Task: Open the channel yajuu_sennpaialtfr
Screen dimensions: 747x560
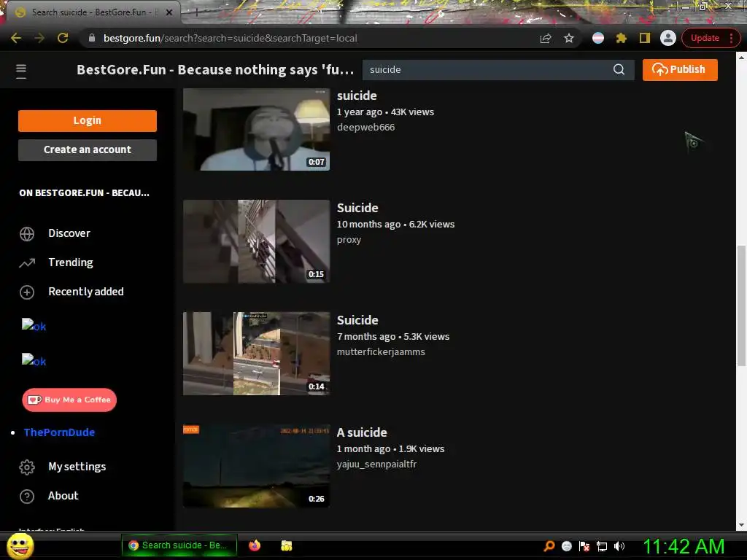Action: (x=377, y=464)
